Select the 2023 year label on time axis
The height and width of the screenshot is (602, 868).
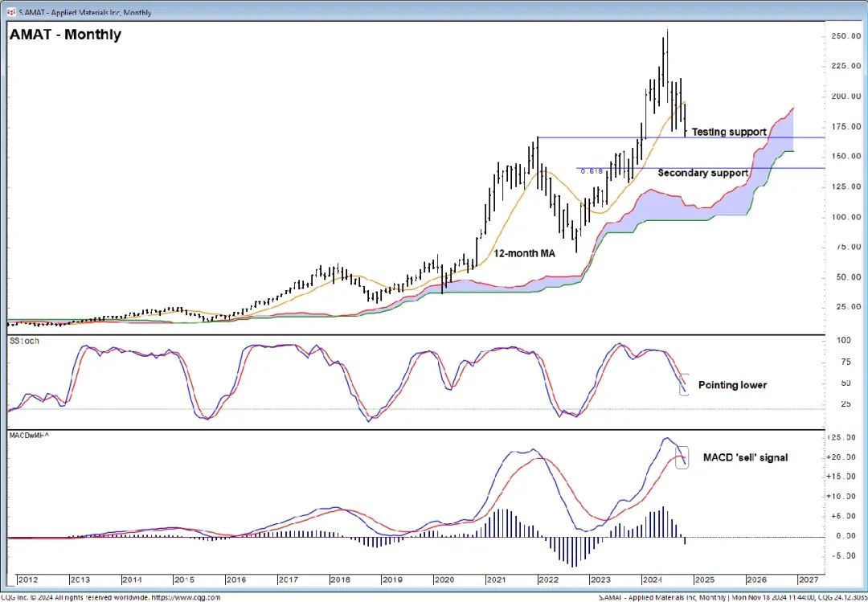(x=599, y=579)
